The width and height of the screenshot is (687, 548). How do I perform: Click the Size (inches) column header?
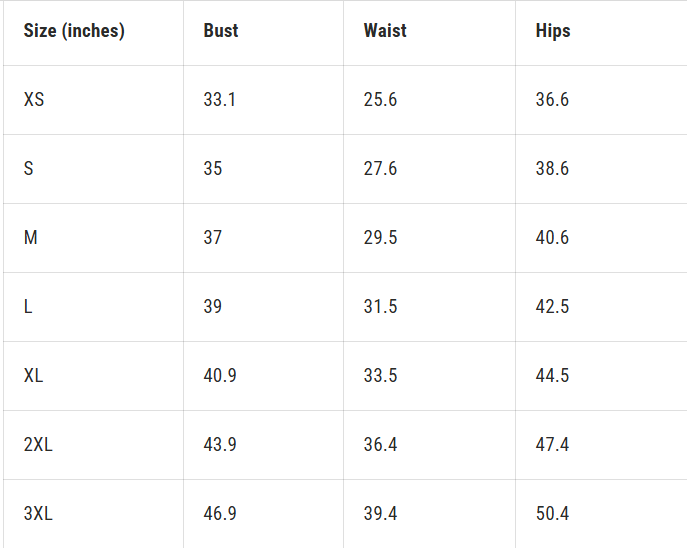[74, 31]
